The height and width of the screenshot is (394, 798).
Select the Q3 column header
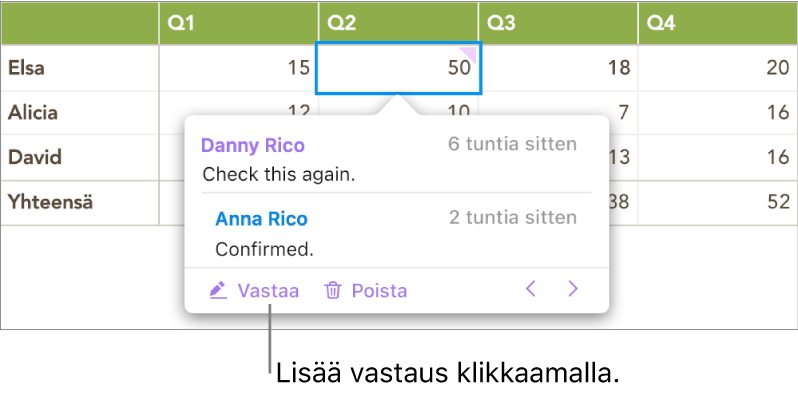(558, 23)
